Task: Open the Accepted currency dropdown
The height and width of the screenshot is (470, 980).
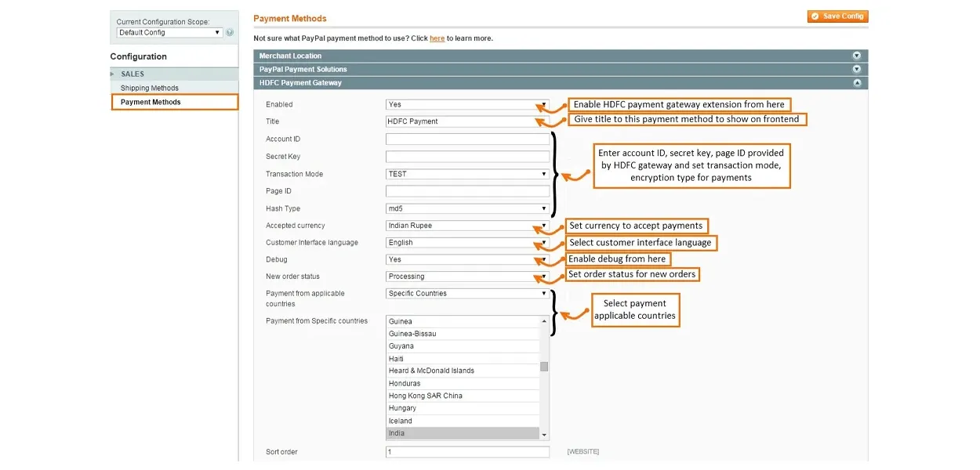Action: tap(467, 226)
